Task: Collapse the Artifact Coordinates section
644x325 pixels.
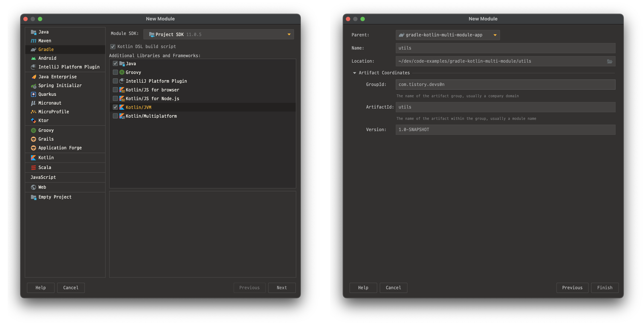Action: pyautogui.click(x=354, y=73)
